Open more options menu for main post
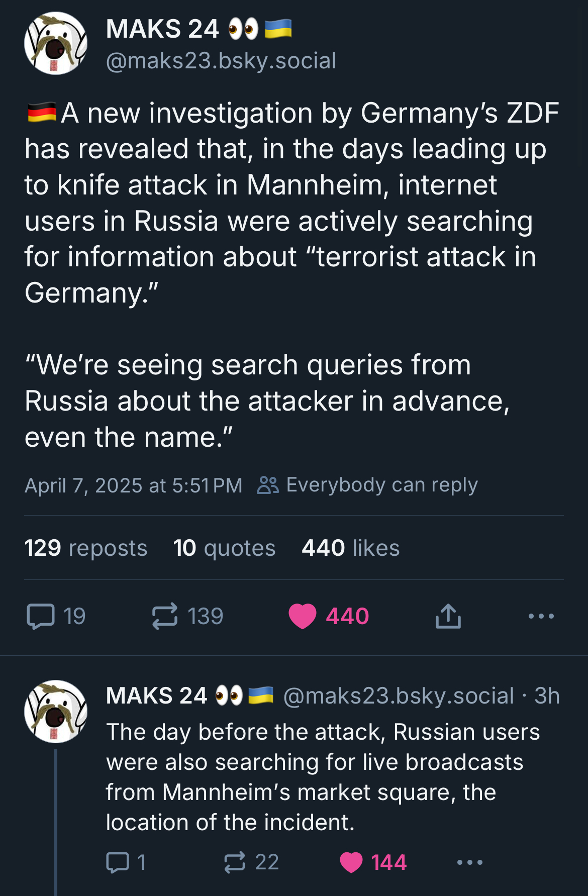Image resolution: width=588 pixels, height=896 pixels. pyautogui.click(x=541, y=616)
